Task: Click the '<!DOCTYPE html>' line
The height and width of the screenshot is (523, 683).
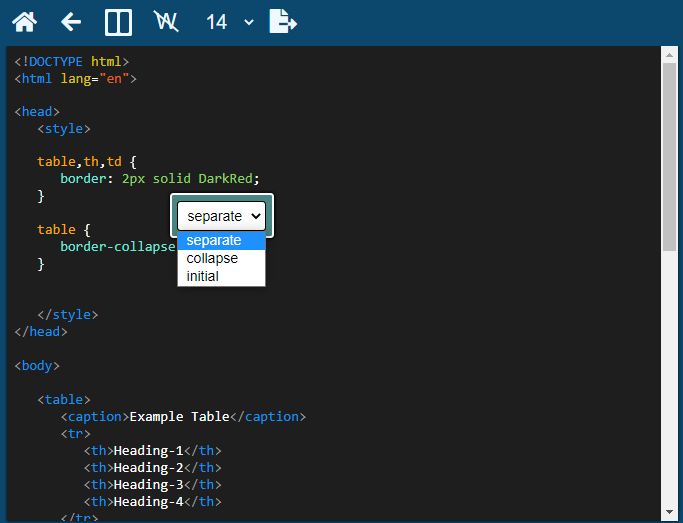Action: coord(72,61)
